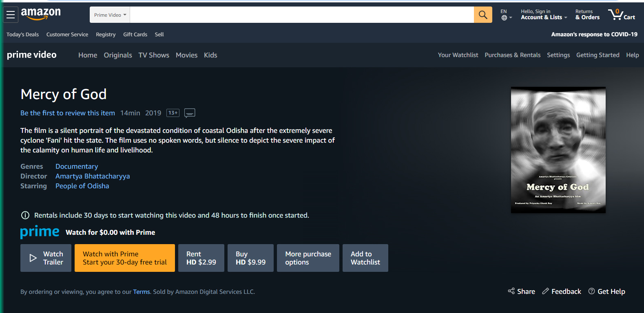The height and width of the screenshot is (313, 644).
Task: Select the TV Shows tab
Action: 154,55
